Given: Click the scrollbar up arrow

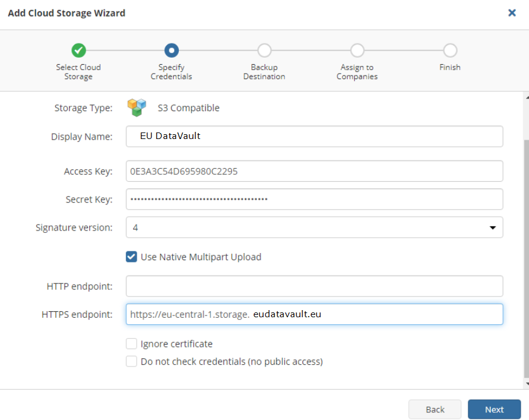Looking at the screenshot, I should coord(527,98).
